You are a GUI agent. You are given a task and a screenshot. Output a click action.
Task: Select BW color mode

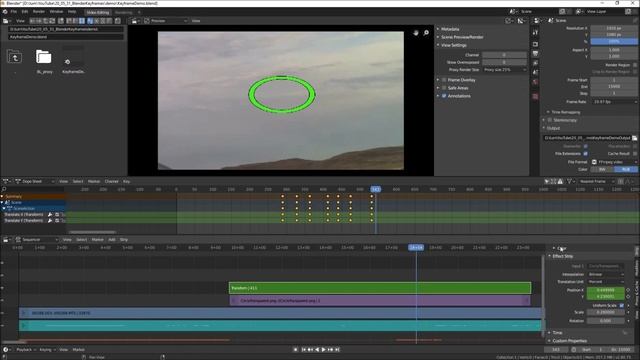point(602,169)
